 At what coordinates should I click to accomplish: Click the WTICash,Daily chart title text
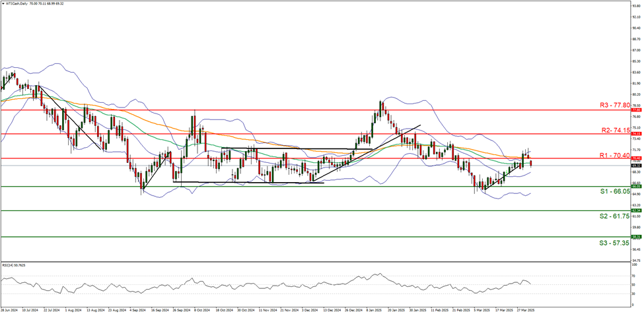(x=20, y=3)
